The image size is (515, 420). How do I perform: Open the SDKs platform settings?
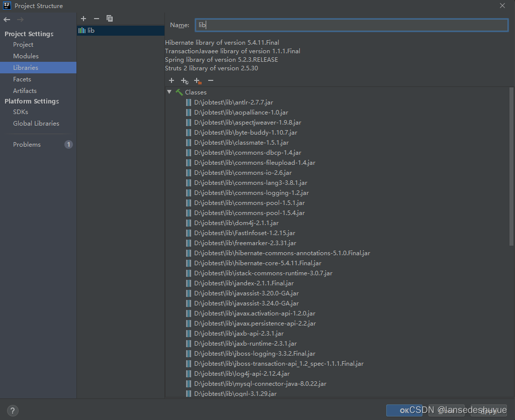pos(20,112)
